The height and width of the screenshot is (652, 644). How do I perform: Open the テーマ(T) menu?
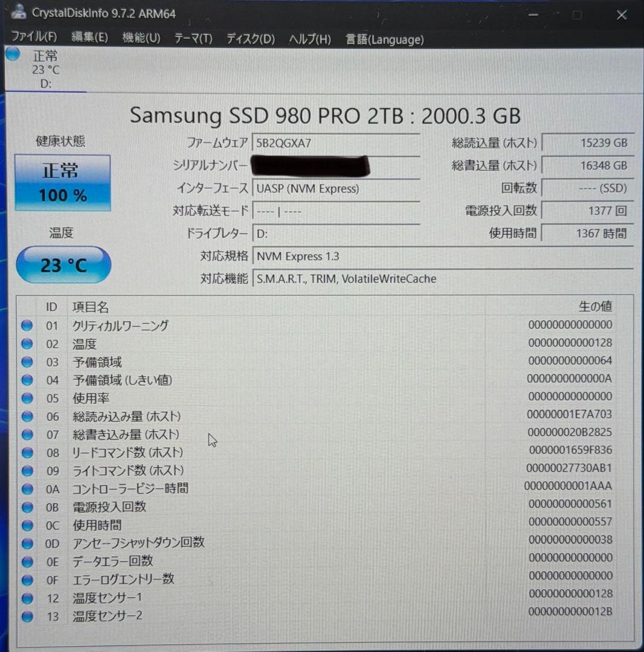(x=193, y=39)
